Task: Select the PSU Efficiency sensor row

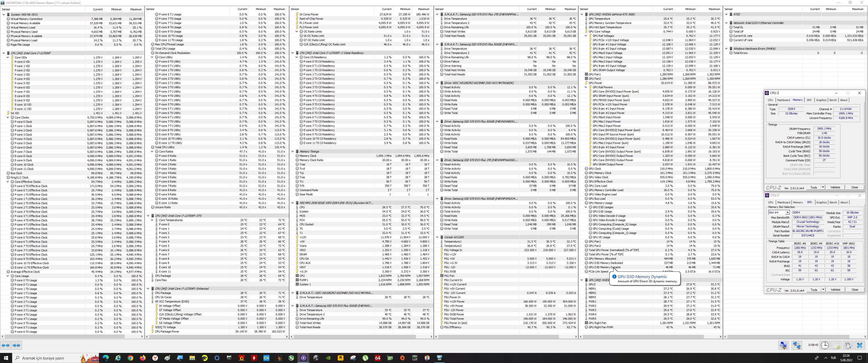Action: (x=505, y=327)
